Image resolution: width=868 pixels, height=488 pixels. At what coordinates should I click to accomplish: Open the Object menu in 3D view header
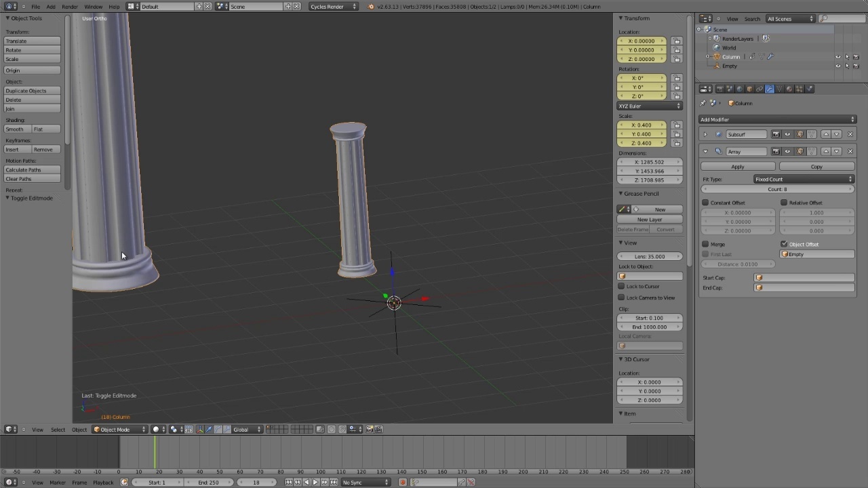[x=79, y=429]
